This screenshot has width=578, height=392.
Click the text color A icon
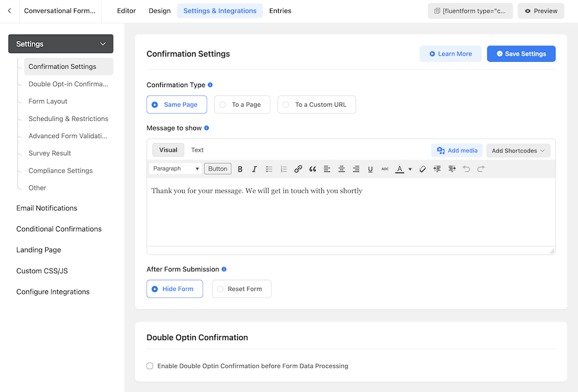point(399,169)
